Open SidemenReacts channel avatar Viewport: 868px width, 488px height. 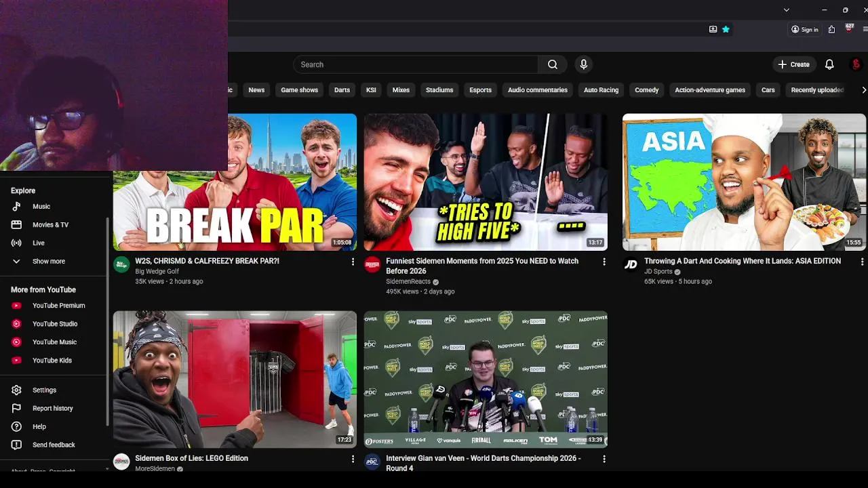point(372,264)
